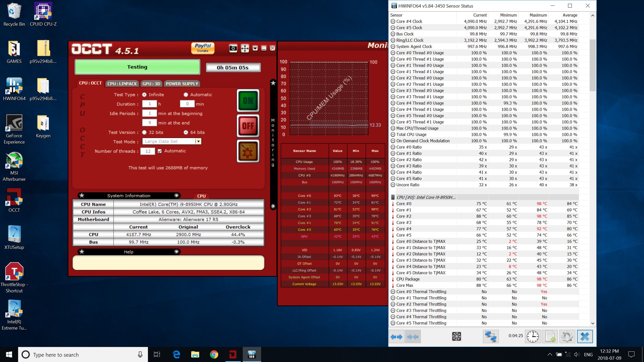Click the OCCT screenshot camera icon

click(233, 48)
